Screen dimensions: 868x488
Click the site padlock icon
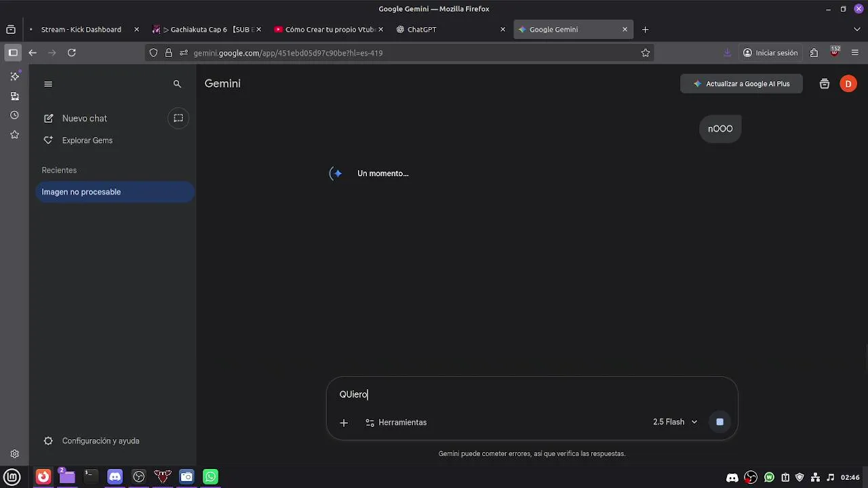(169, 53)
